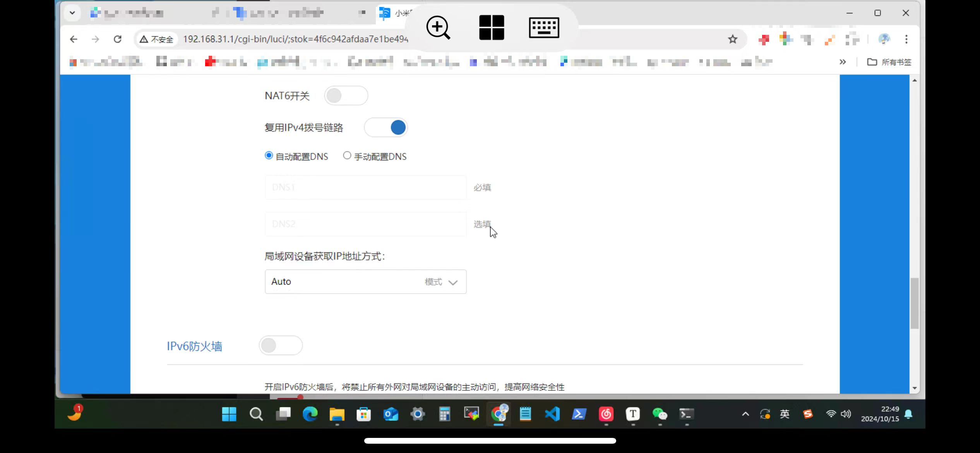980x453 pixels.
Task: Select the 手动配置DNS radio option
Action: [x=347, y=156]
